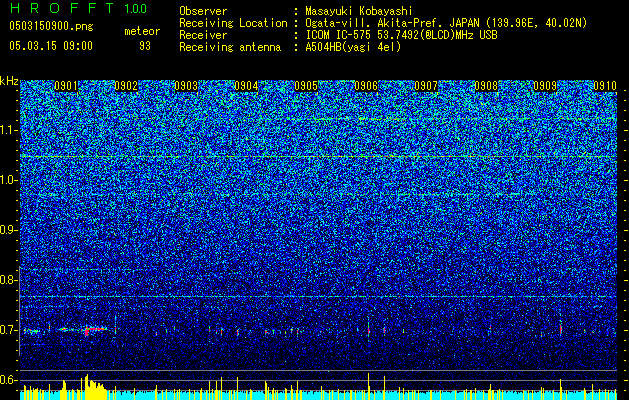Click the Ogata-vill. Akita-Pref. JAPAN location text
The image size is (629, 400).
click(446, 23)
